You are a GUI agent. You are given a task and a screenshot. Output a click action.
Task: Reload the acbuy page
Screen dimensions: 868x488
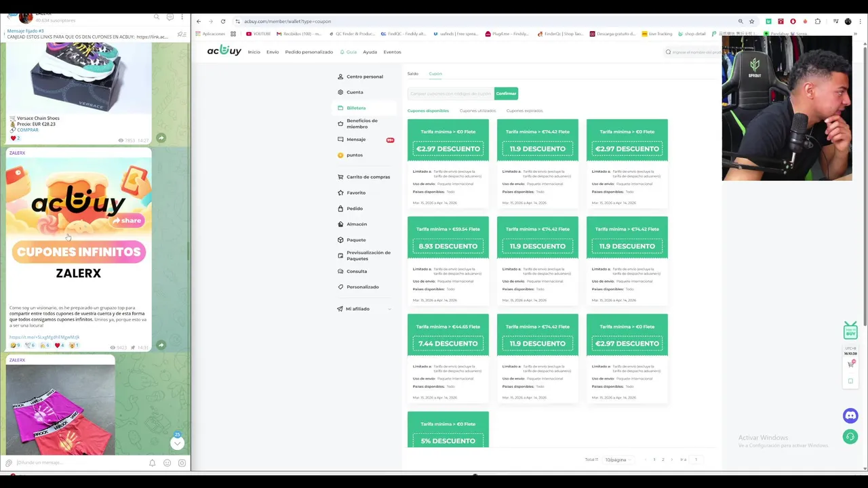click(x=222, y=21)
